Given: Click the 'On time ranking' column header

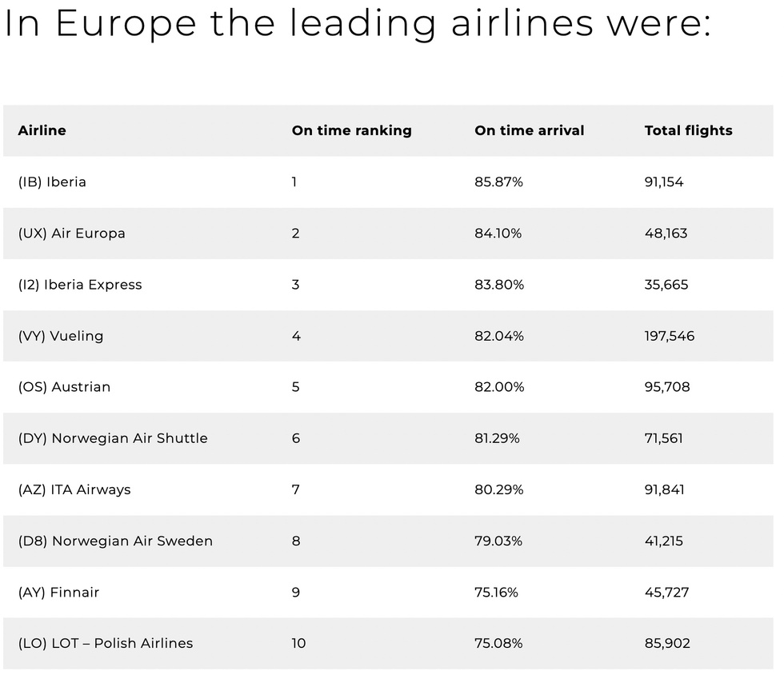Looking at the screenshot, I should pyautogui.click(x=351, y=130).
